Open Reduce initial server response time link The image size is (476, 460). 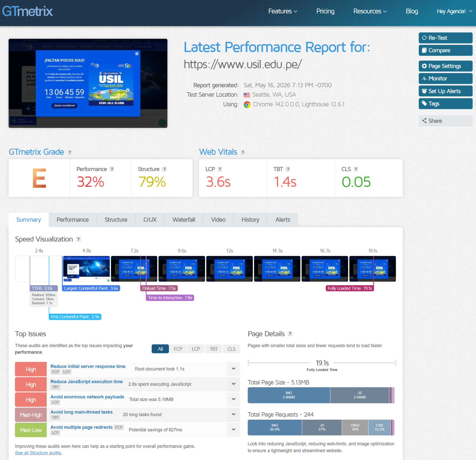(x=88, y=366)
